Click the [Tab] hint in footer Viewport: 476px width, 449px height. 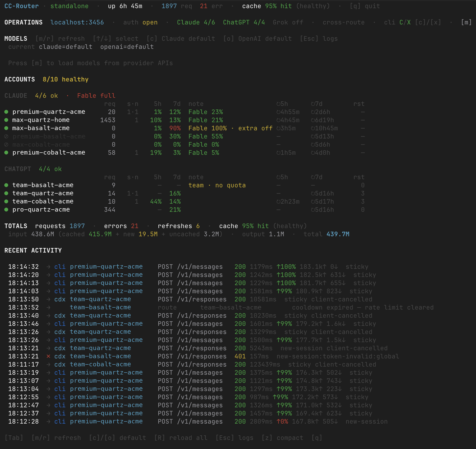(x=14, y=438)
